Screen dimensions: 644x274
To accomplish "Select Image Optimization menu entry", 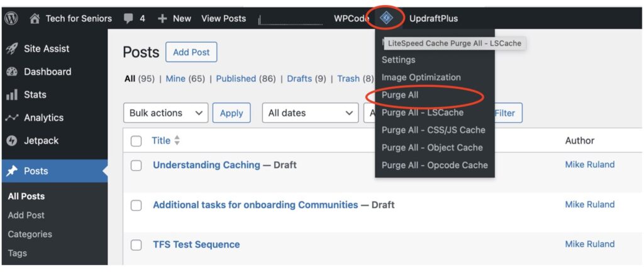I will click(421, 77).
